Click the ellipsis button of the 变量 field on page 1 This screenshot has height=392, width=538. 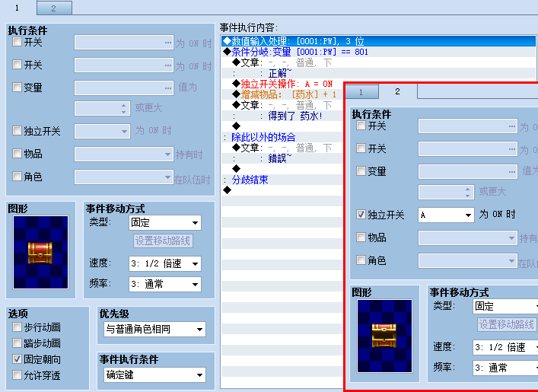click(167, 88)
